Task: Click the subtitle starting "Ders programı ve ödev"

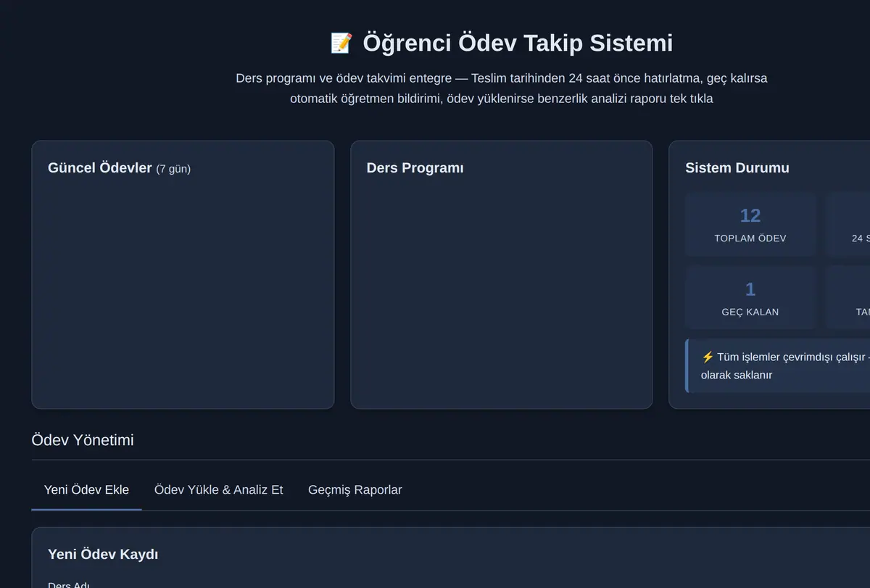Action: [502, 88]
